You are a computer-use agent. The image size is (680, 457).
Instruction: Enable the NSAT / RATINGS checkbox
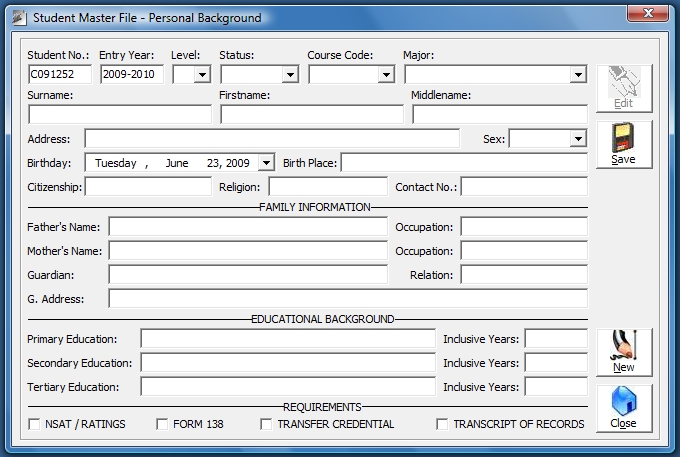coord(34,424)
